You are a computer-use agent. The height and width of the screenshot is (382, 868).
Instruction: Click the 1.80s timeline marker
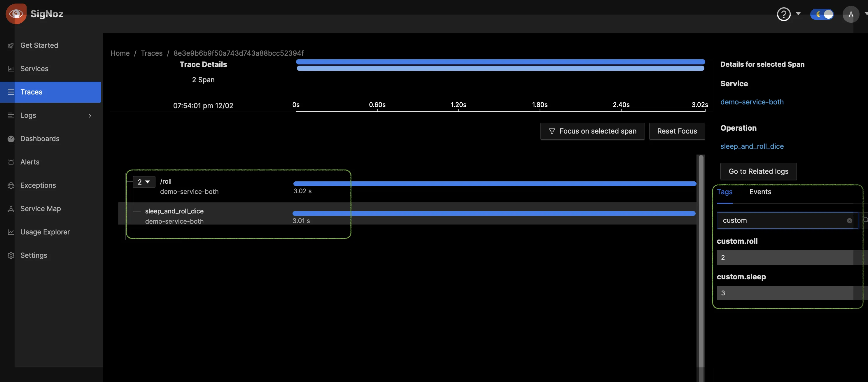540,105
